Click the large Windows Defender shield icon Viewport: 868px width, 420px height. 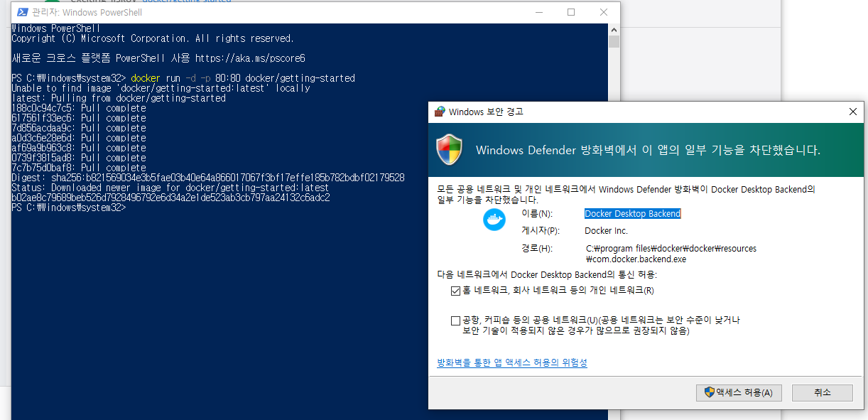click(449, 149)
